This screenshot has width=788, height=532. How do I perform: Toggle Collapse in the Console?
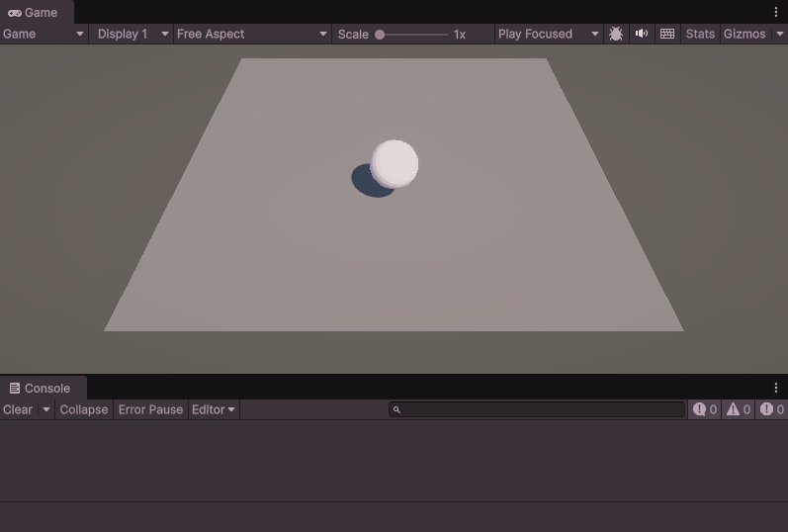coord(84,409)
